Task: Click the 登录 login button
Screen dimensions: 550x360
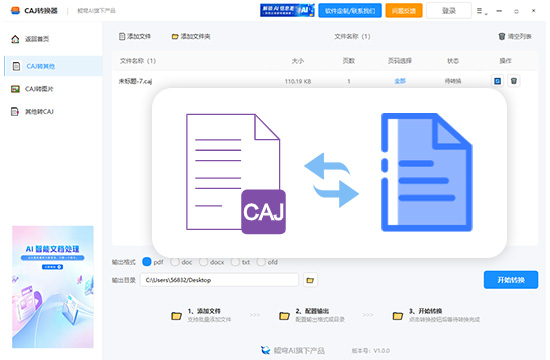Action: [449, 11]
